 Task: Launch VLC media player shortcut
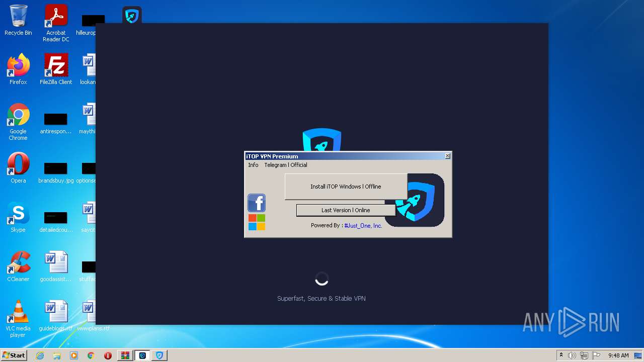pyautogui.click(x=18, y=319)
